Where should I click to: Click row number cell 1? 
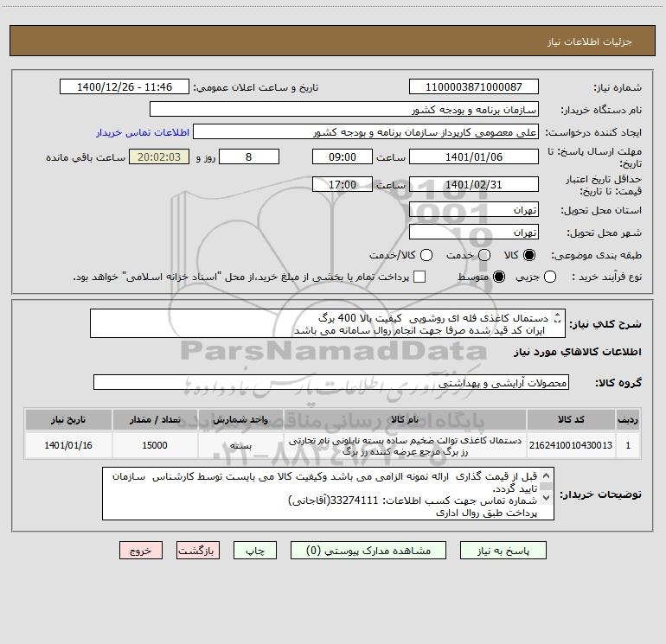(x=628, y=445)
